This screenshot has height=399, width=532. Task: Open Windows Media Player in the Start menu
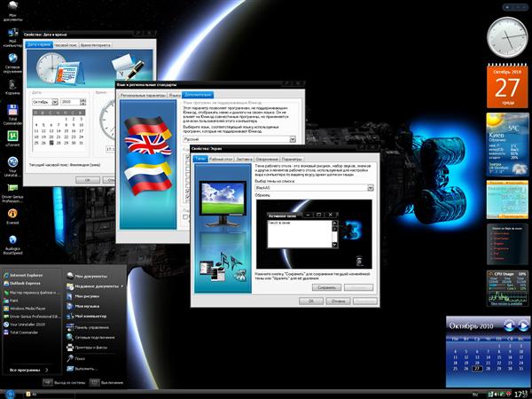click(25, 309)
